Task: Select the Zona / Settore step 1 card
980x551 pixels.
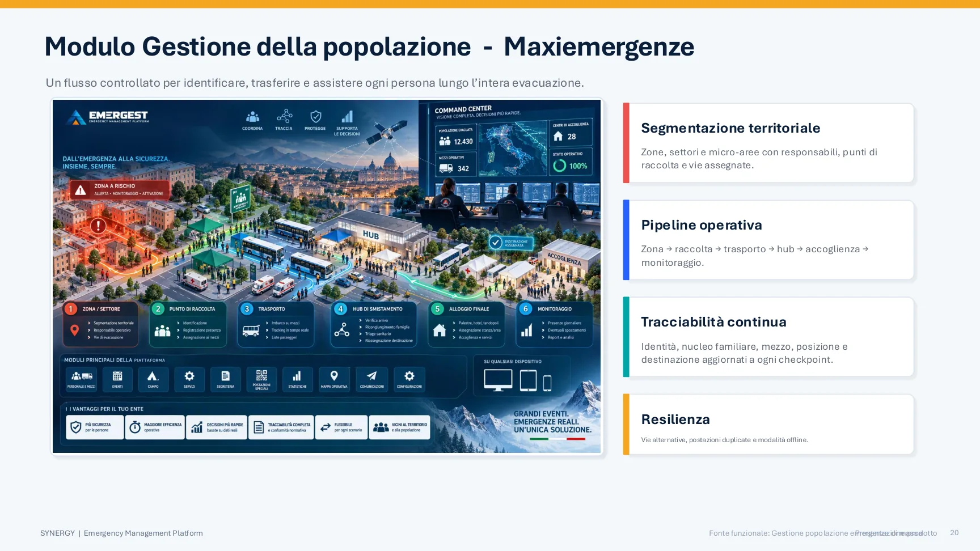Action: point(100,324)
